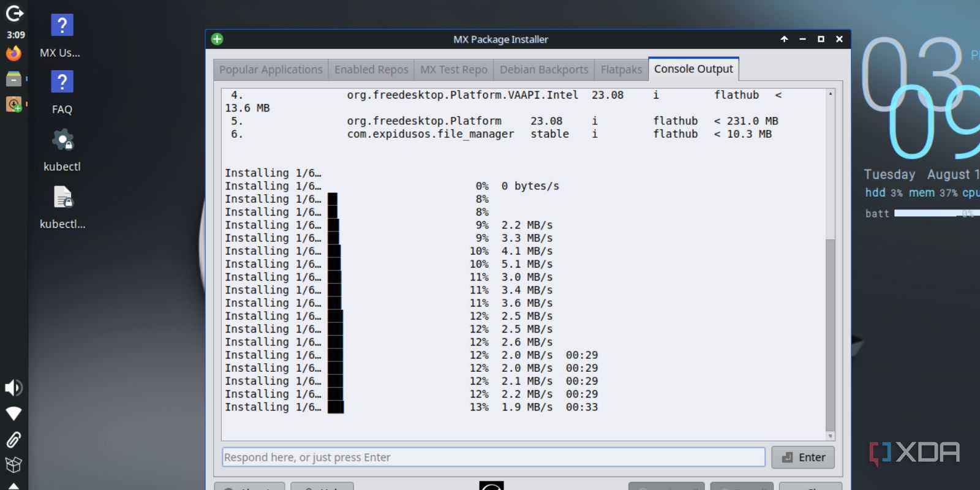The height and width of the screenshot is (490, 980).
Task: Open the MX User Manual desktop shortcut
Action: [61, 36]
